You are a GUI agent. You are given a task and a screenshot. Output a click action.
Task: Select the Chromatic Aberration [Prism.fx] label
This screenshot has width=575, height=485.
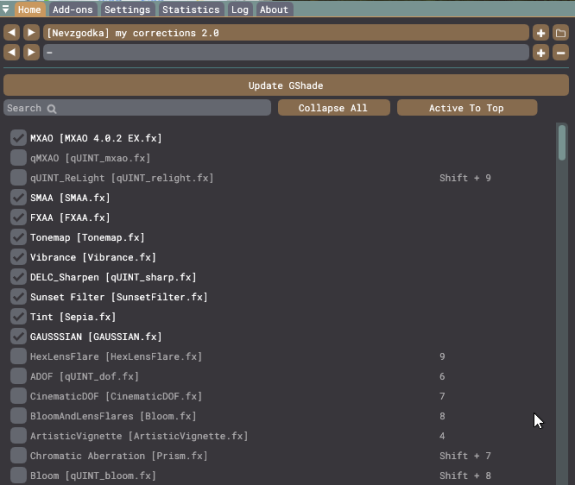tap(119, 456)
